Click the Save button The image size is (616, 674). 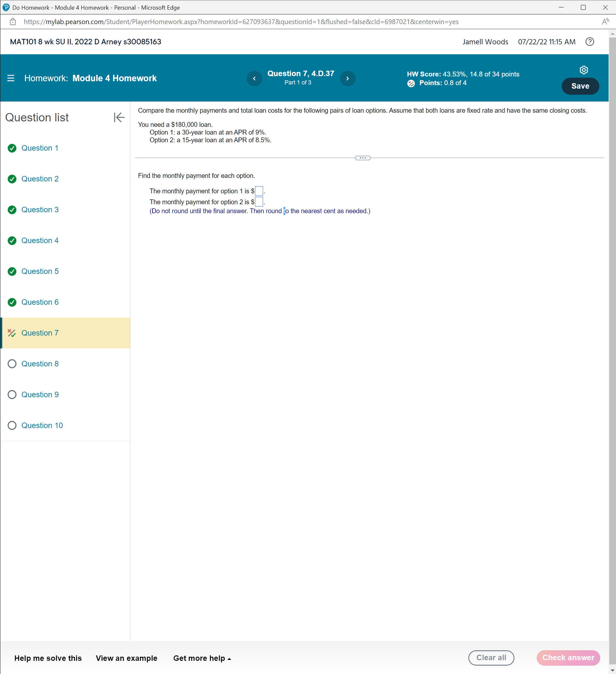coord(580,86)
